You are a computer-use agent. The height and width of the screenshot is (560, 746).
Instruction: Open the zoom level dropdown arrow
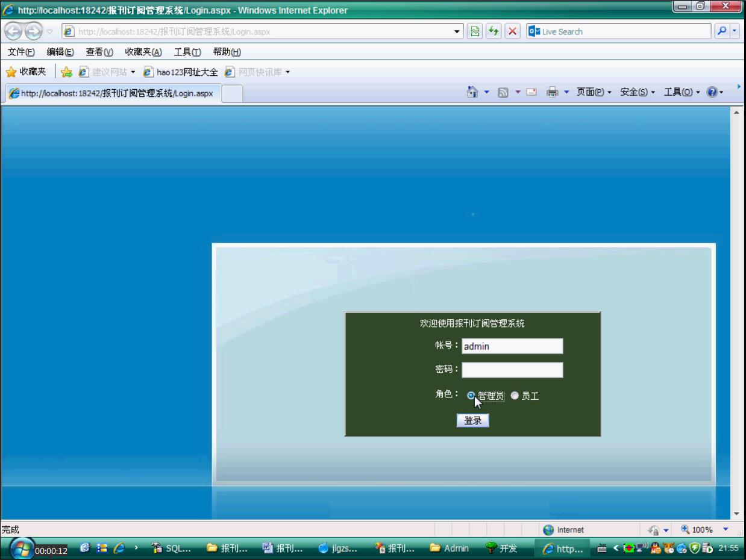click(x=726, y=530)
